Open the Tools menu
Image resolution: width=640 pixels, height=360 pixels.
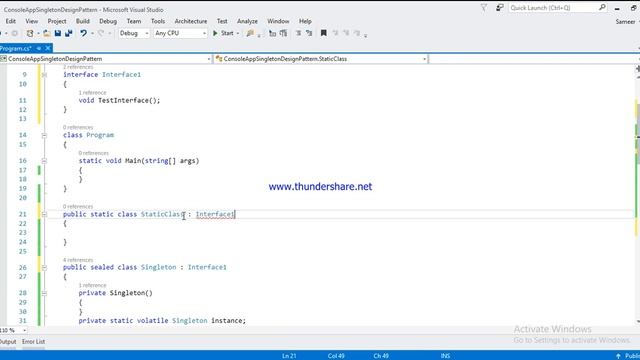coord(158,21)
